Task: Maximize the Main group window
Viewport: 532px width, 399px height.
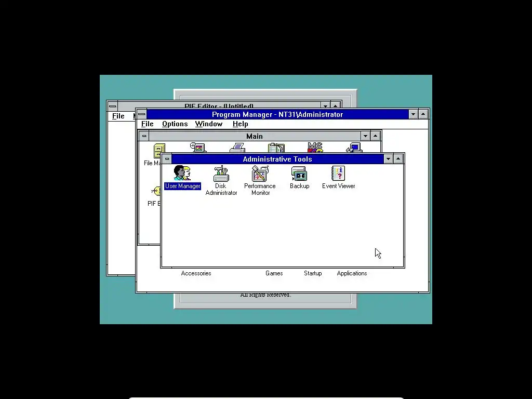Action: click(x=375, y=136)
